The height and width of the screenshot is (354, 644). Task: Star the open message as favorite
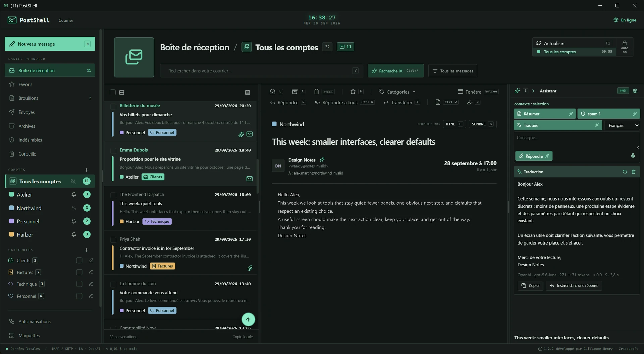point(353,91)
